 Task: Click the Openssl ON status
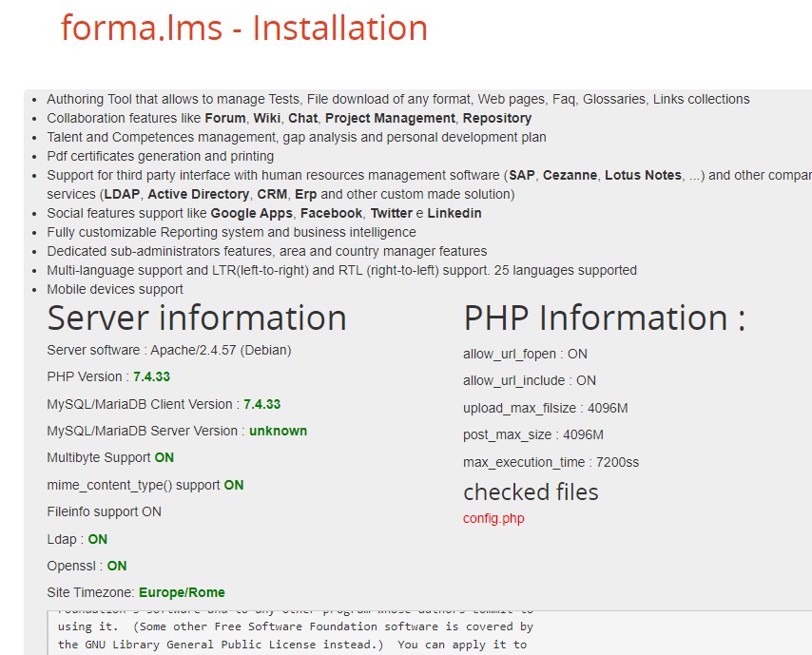pyautogui.click(x=116, y=566)
